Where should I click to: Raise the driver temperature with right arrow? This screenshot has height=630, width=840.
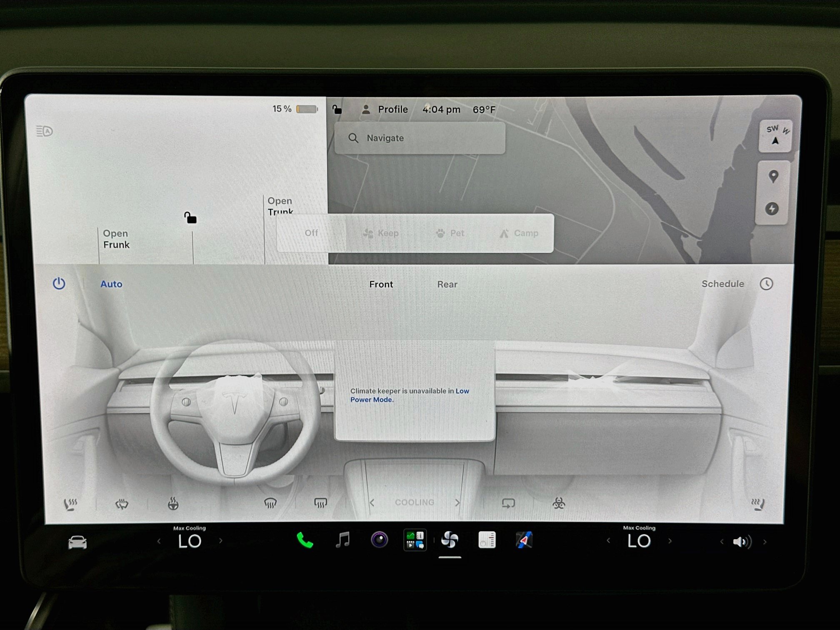(221, 541)
